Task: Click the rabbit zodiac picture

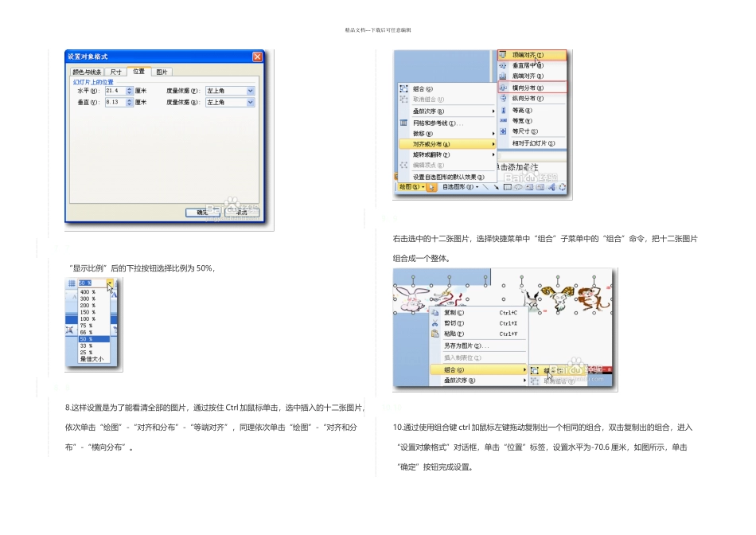Action: click(411, 299)
